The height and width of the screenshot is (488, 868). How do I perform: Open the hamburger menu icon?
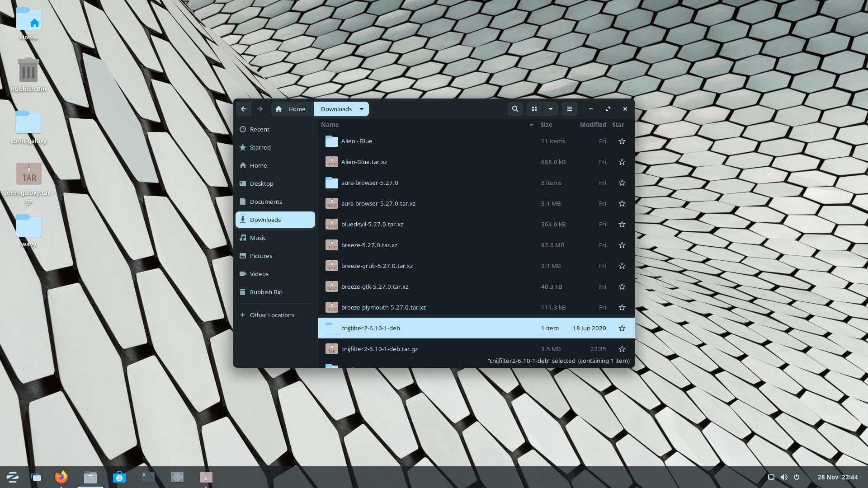pyautogui.click(x=569, y=109)
